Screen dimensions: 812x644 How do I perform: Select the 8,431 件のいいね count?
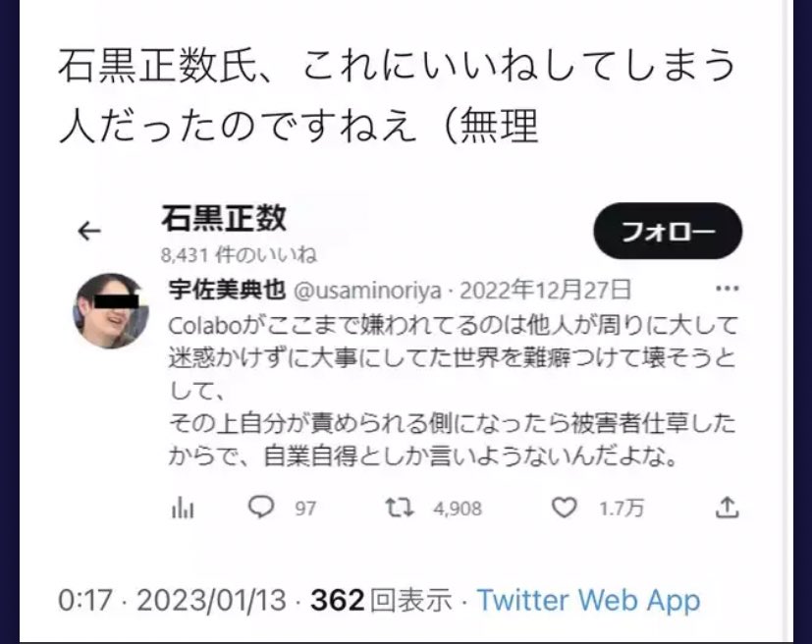(x=239, y=255)
